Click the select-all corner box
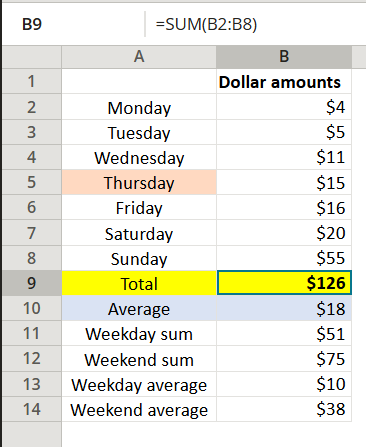This screenshot has width=386, height=447. tap(32, 57)
